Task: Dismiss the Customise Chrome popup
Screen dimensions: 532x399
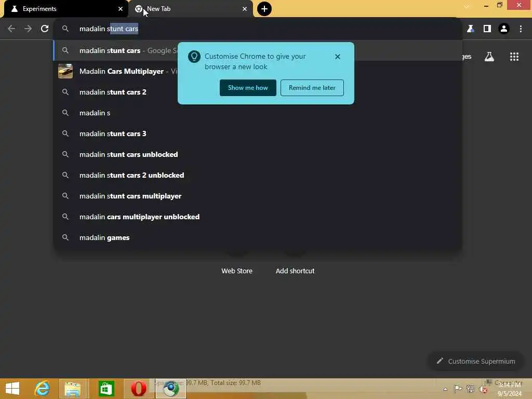Action: [338, 57]
